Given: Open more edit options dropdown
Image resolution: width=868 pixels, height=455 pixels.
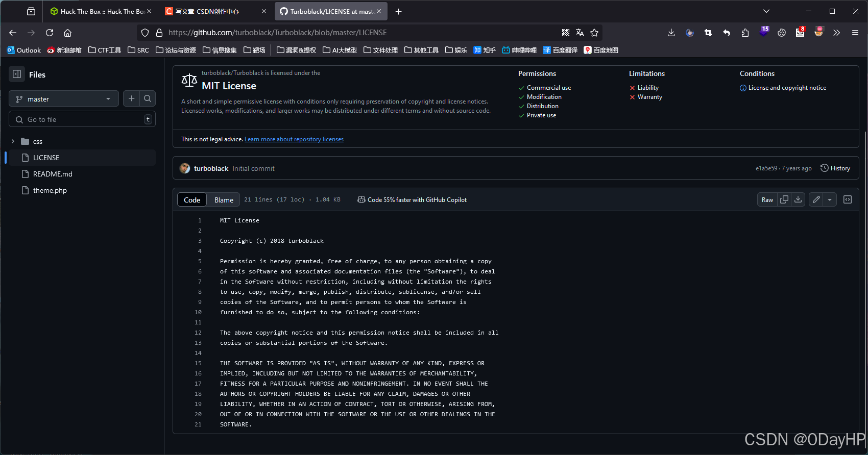Looking at the screenshot, I should click(830, 199).
